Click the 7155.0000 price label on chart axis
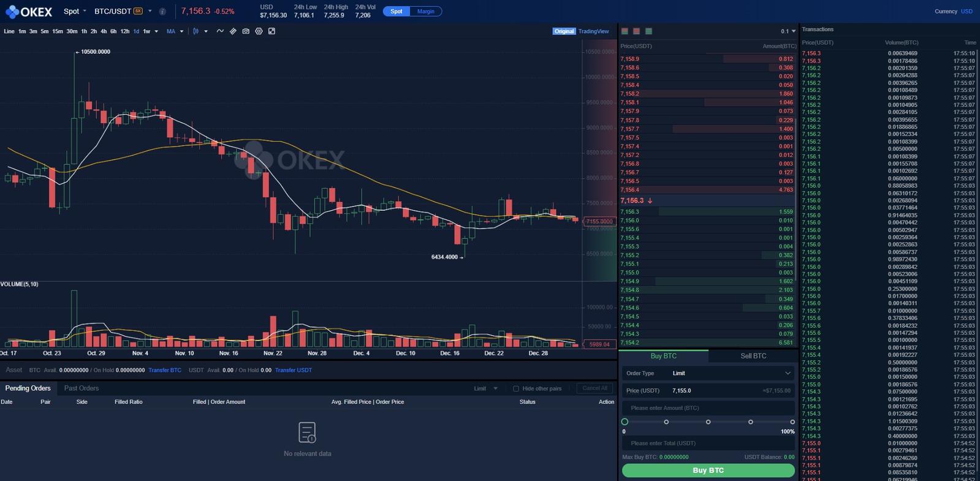 tap(599, 221)
